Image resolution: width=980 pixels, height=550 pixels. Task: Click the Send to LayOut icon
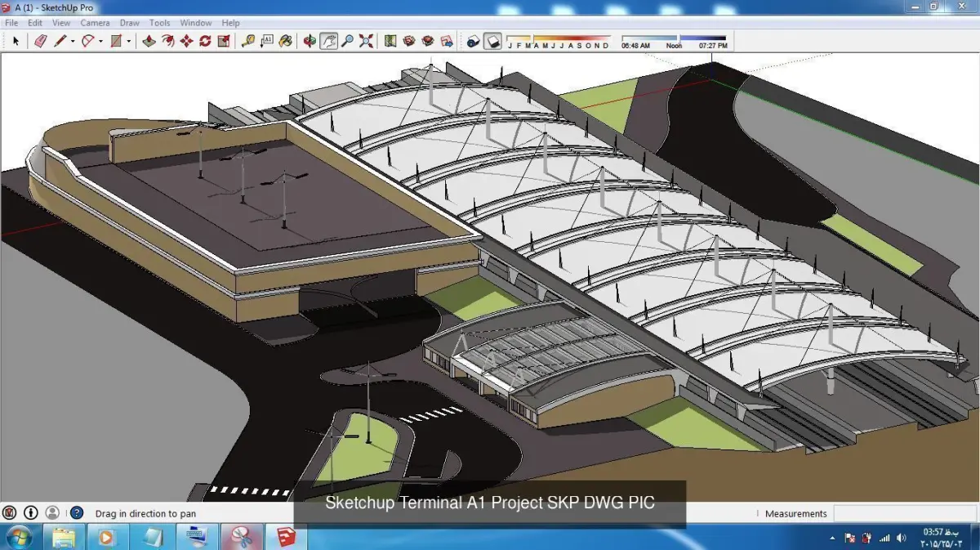[447, 41]
